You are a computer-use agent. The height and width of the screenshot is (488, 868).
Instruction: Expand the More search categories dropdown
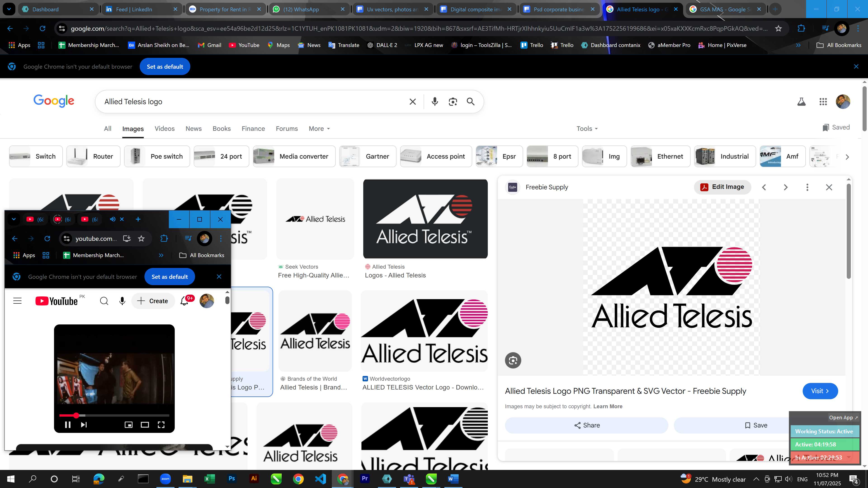coord(319,129)
